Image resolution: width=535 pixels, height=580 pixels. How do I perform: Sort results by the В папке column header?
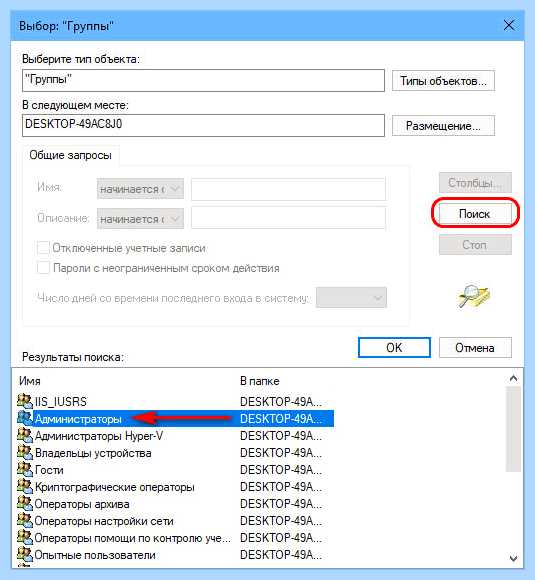click(260, 381)
